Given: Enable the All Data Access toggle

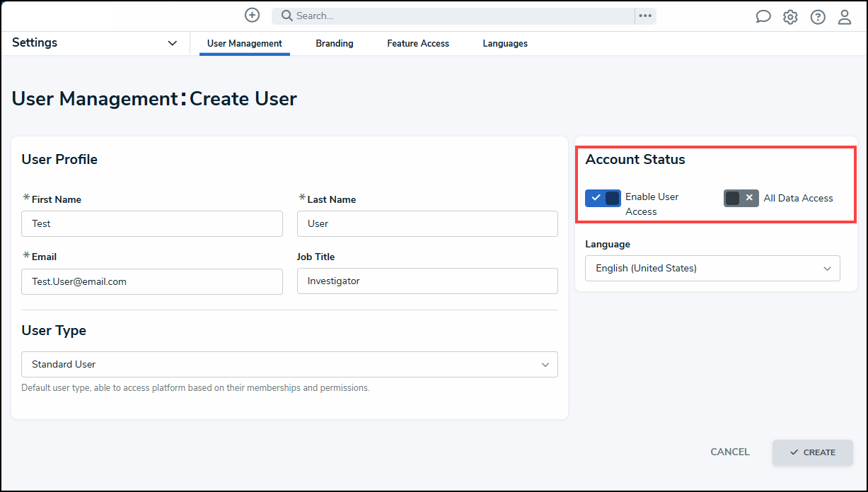Looking at the screenshot, I should coord(741,198).
